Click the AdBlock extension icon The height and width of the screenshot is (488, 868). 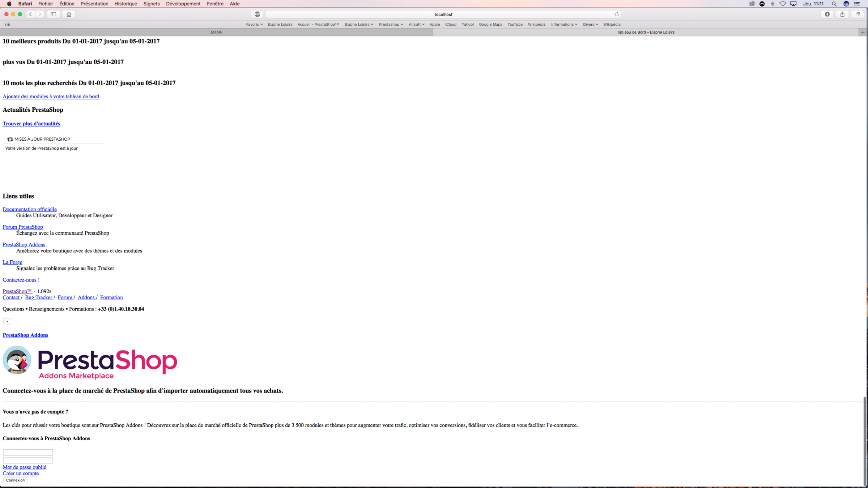(x=257, y=14)
